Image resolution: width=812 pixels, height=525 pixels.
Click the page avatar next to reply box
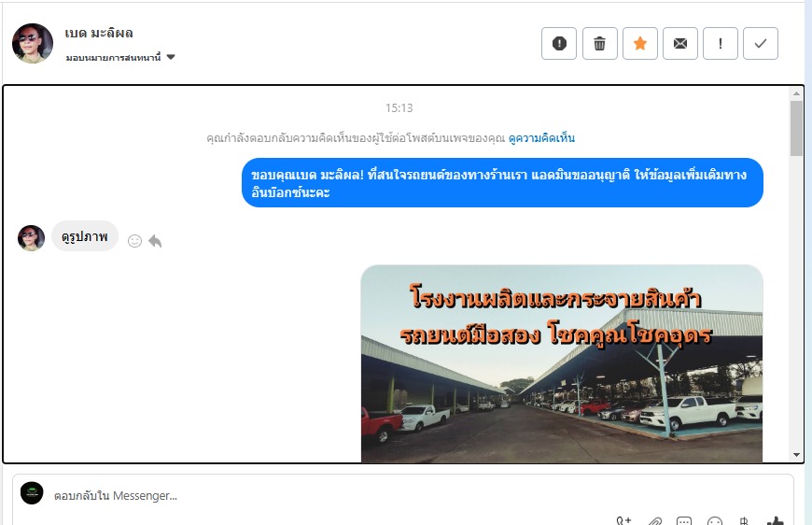point(32,493)
